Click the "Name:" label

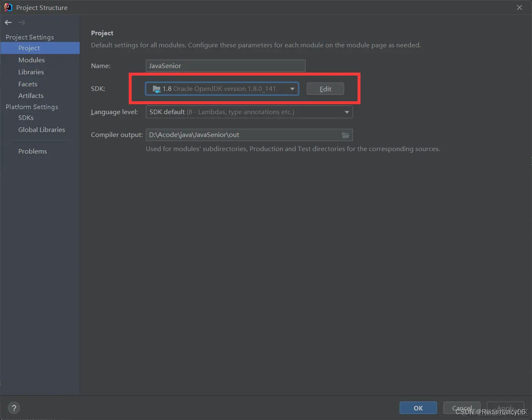click(x=101, y=66)
